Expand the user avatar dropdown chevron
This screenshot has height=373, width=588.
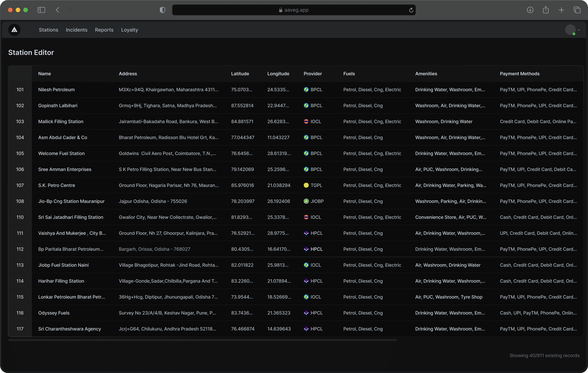[579, 30]
